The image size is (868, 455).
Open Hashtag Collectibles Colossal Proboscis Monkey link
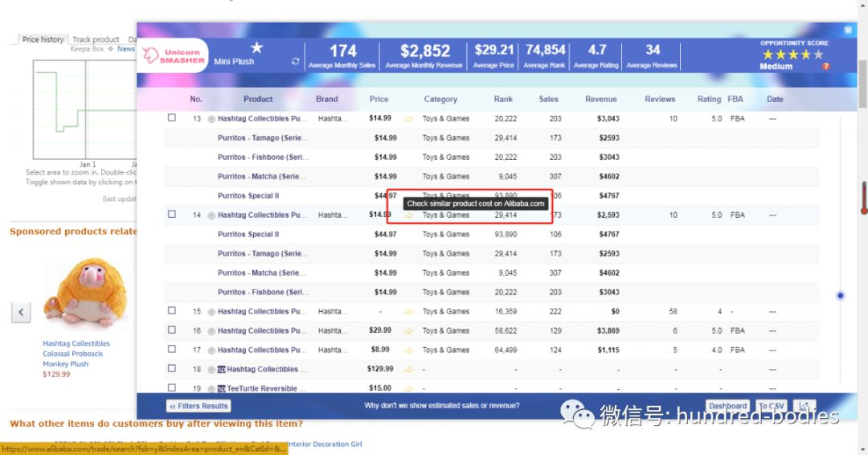(76, 354)
